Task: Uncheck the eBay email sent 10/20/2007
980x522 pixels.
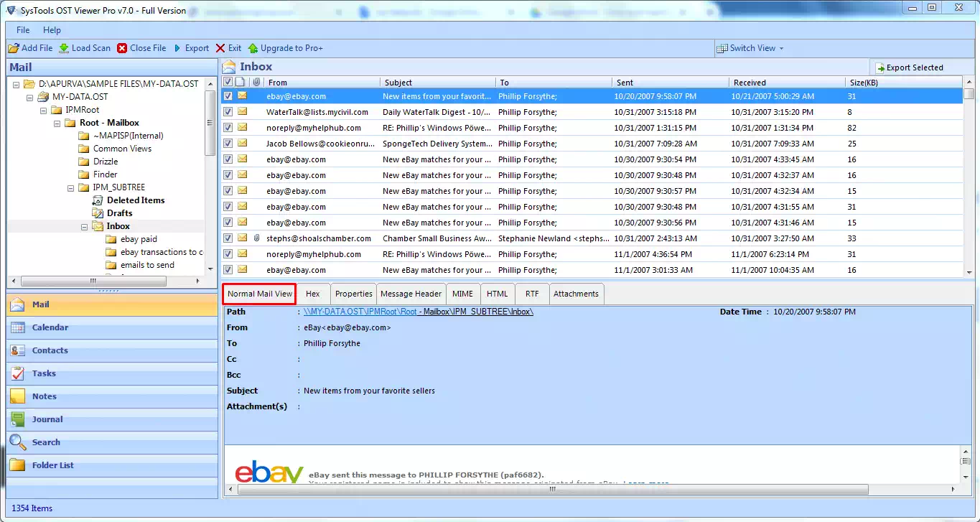Action: [x=228, y=96]
